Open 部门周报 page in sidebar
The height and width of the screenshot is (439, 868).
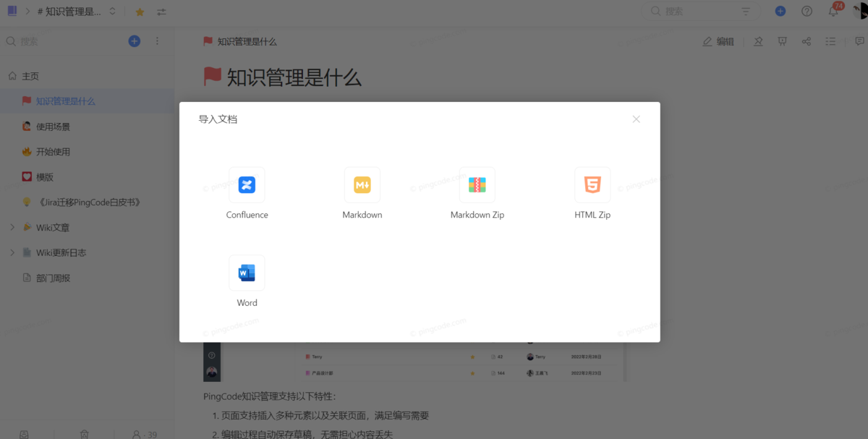click(87, 278)
